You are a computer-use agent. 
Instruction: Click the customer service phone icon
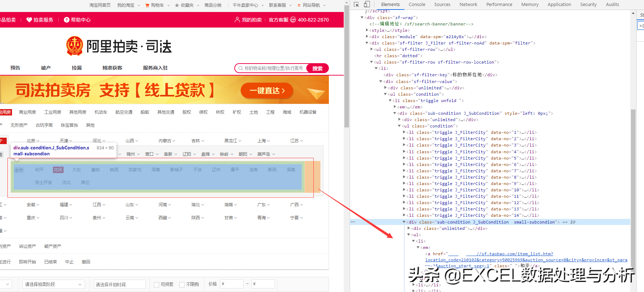point(293,20)
